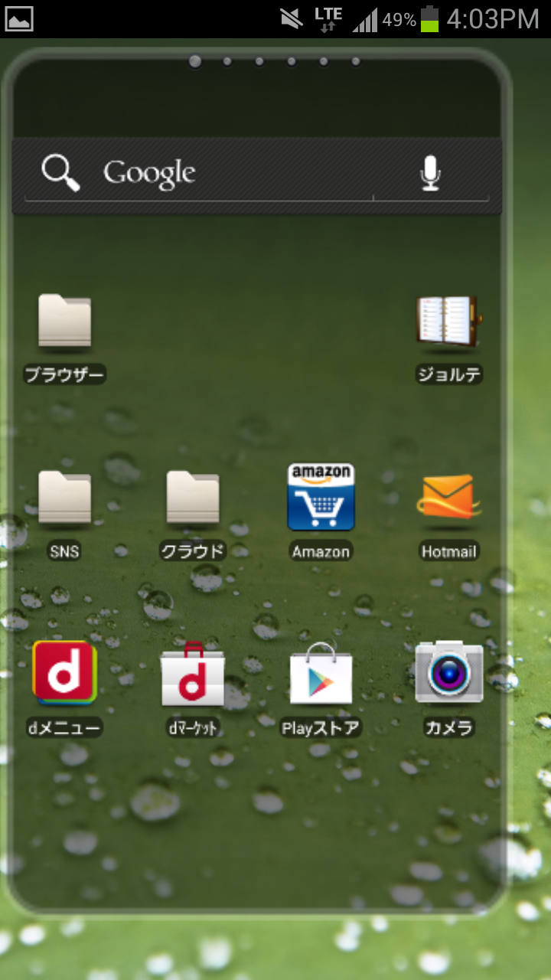Tap the 49% battery percentage text
The height and width of the screenshot is (980, 551).
[399, 20]
